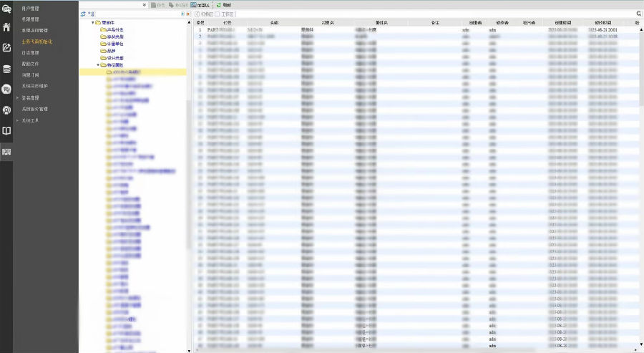
Task: Click the 2023-08-21 20:01 timestamp in row 1
Action: point(602,29)
